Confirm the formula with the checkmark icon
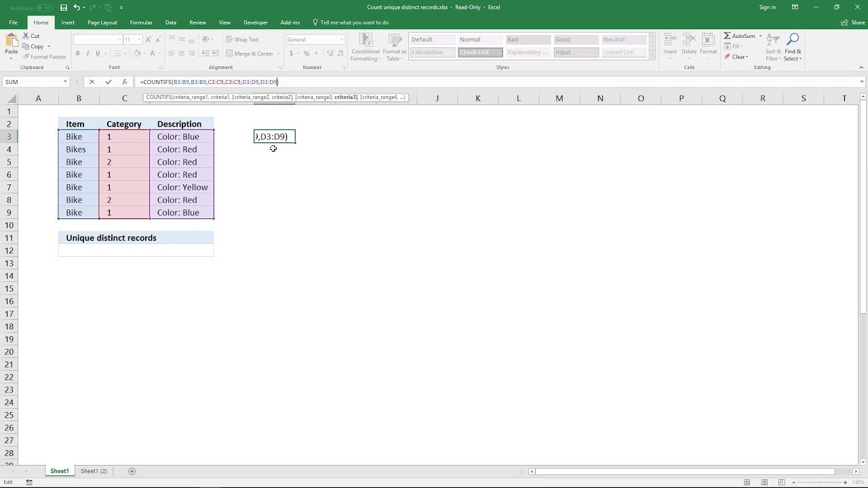The height and width of the screenshot is (488, 868). (108, 82)
